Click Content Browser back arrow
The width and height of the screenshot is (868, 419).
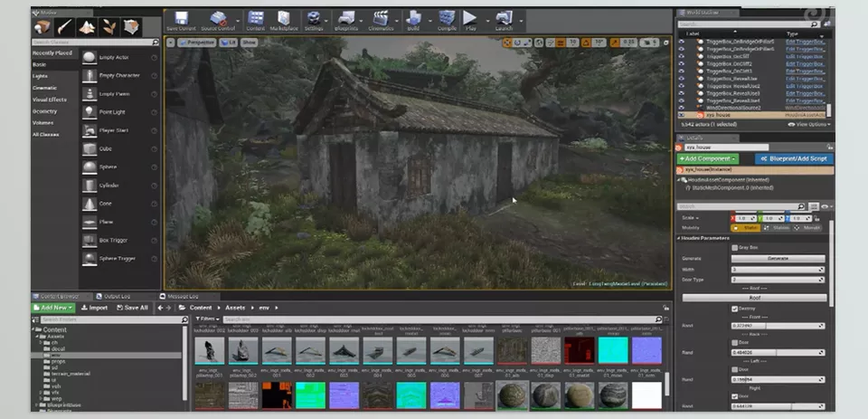[161, 308]
